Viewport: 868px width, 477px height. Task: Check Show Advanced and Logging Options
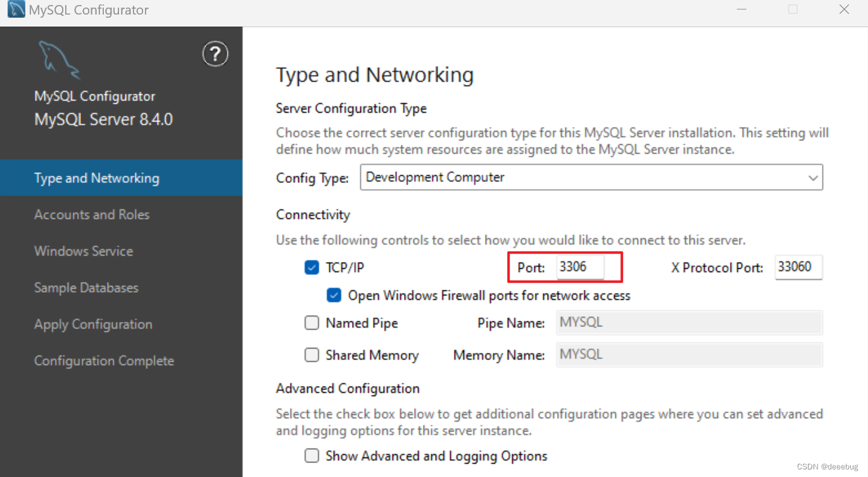[x=311, y=455]
